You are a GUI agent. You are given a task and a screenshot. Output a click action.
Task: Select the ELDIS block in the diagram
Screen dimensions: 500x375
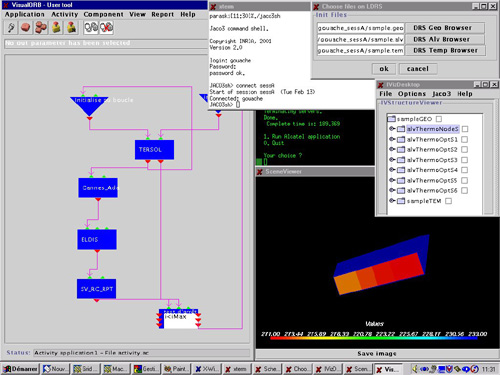tap(97, 239)
